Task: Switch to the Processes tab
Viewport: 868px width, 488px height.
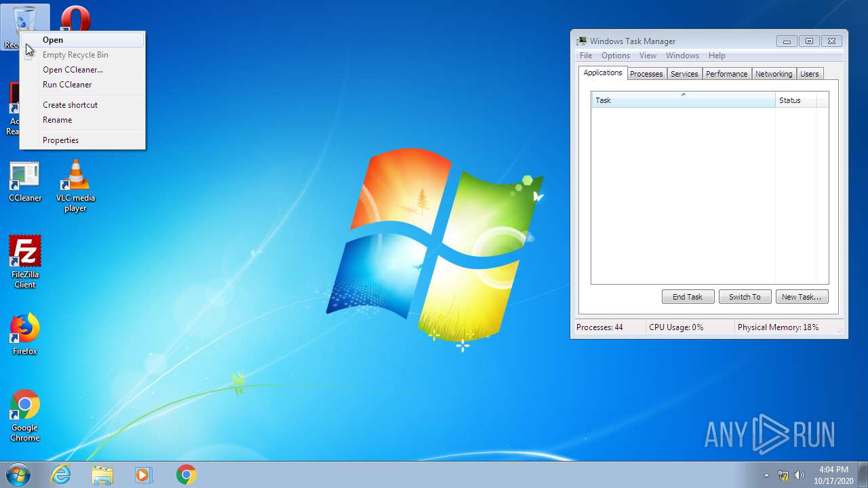Action: (646, 74)
